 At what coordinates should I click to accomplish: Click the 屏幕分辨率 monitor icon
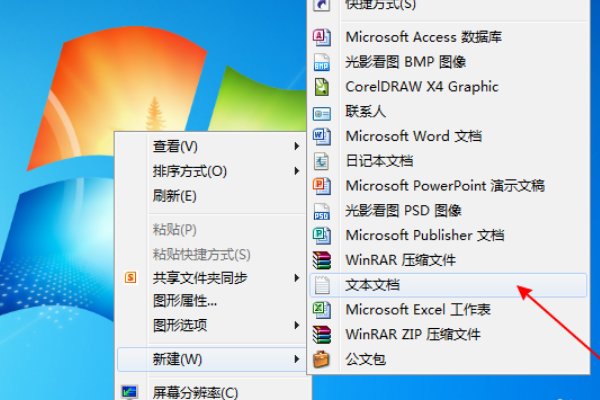129,392
